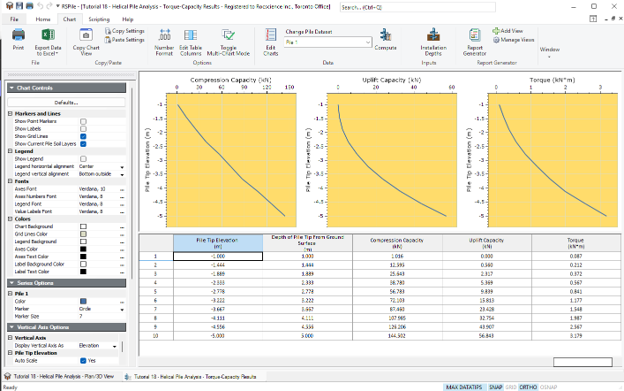Click the Undo arrow in title bar
This screenshot has height=391, width=624.
[40, 6]
